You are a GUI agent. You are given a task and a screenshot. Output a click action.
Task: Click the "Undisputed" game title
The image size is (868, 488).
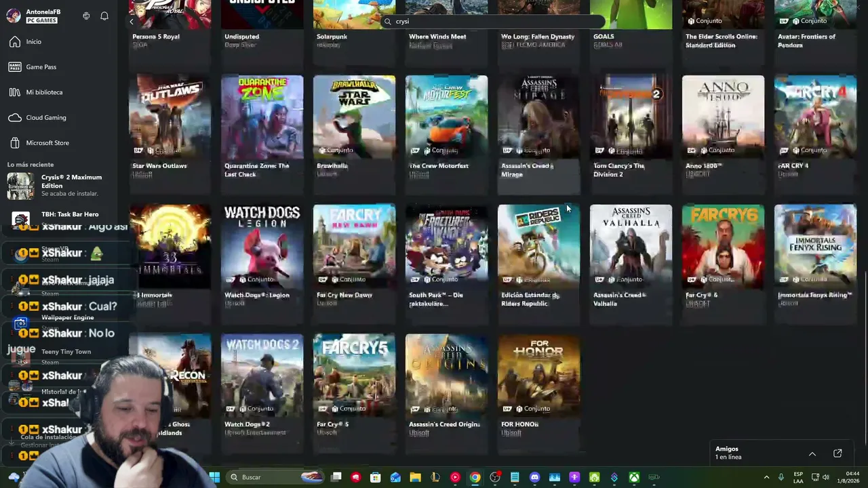pyautogui.click(x=242, y=37)
